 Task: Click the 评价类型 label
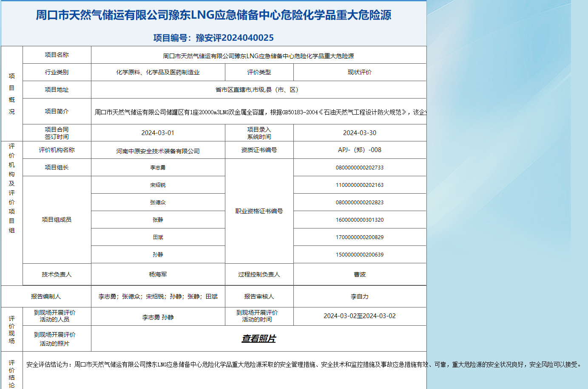(259, 72)
